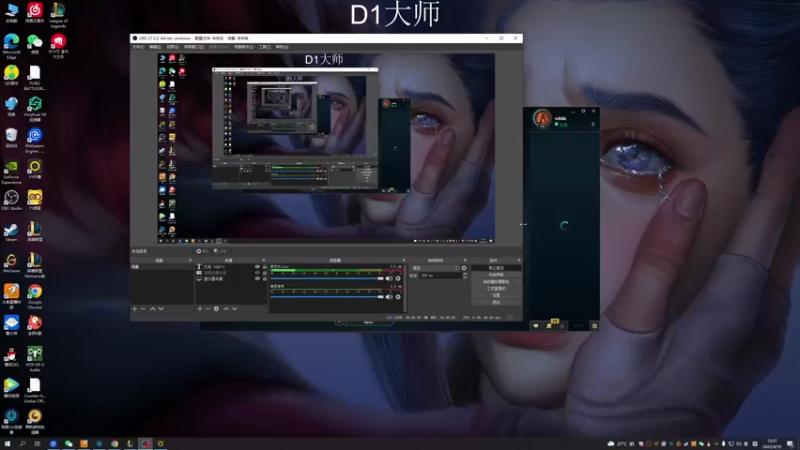This screenshot has height=450, width=800.
Task: Toggle visibility of display capture source
Action: click(257, 279)
